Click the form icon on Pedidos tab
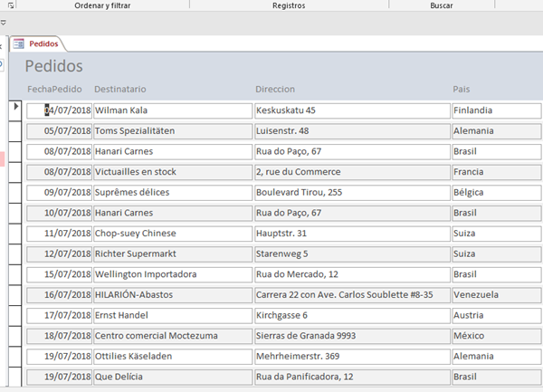Image resolution: width=543 pixels, height=392 pixels. [18, 43]
